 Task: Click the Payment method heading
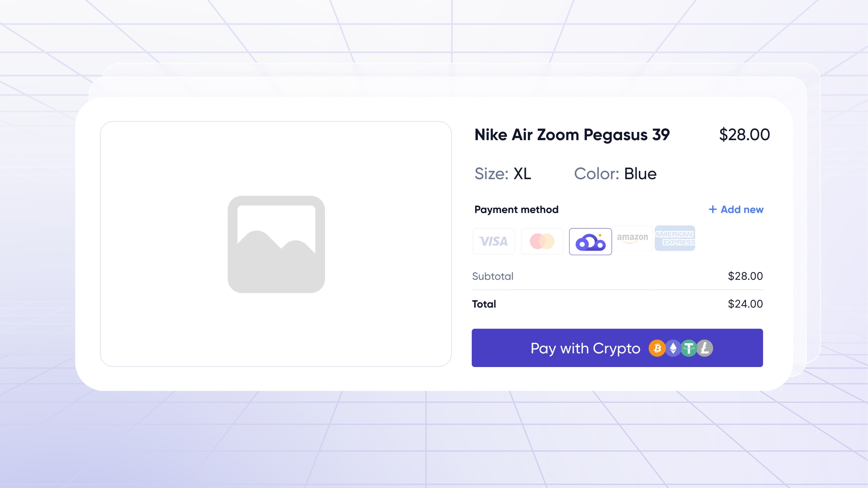click(516, 210)
